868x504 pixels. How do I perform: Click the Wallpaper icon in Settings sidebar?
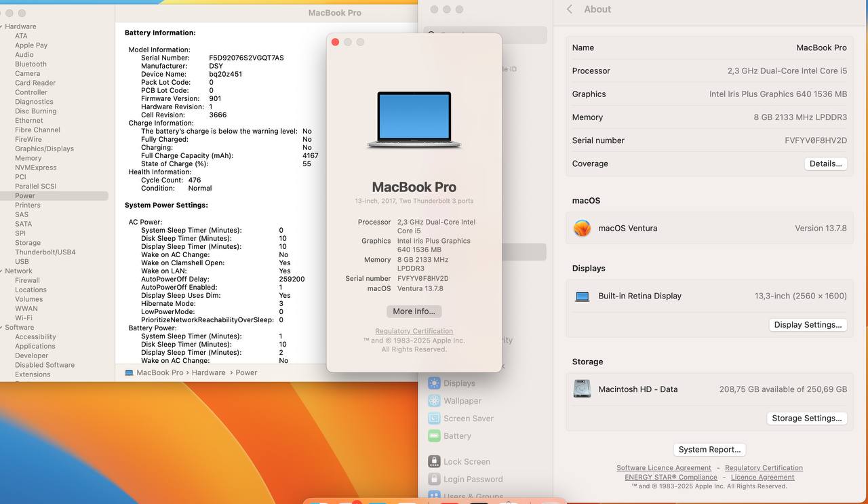(434, 401)
